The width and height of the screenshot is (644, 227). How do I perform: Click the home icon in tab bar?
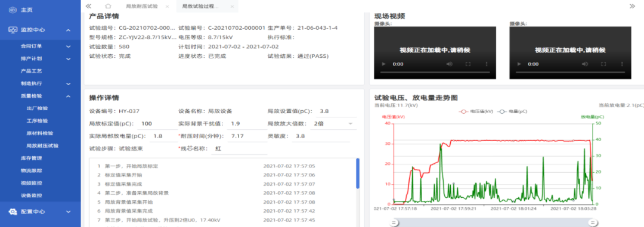pos(108,6)
